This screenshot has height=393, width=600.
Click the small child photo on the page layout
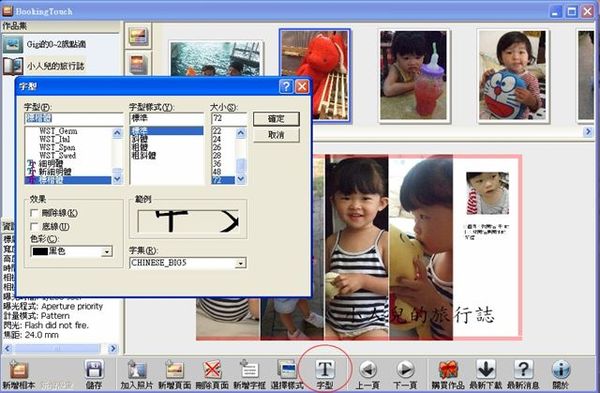[488, 193]
